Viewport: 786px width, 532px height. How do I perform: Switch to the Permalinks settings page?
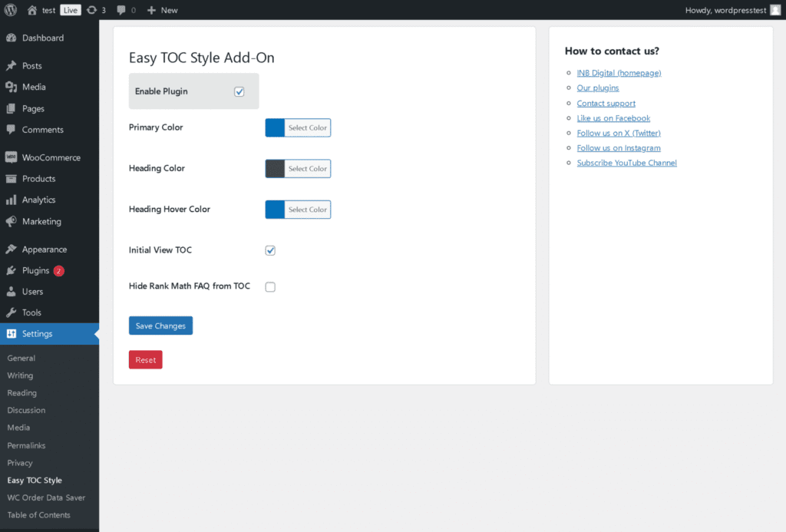(25, 445)
